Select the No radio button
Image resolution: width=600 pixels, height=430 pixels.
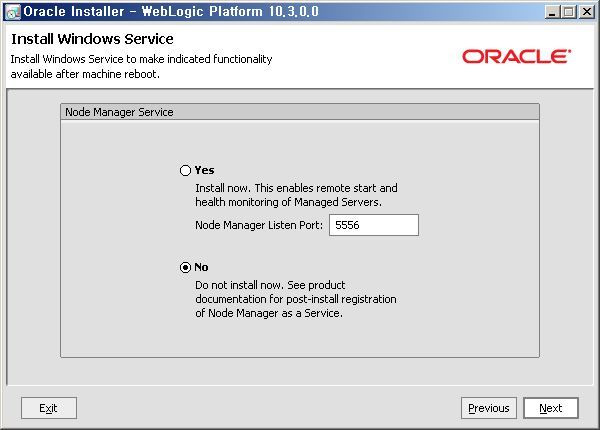(185, 267)
